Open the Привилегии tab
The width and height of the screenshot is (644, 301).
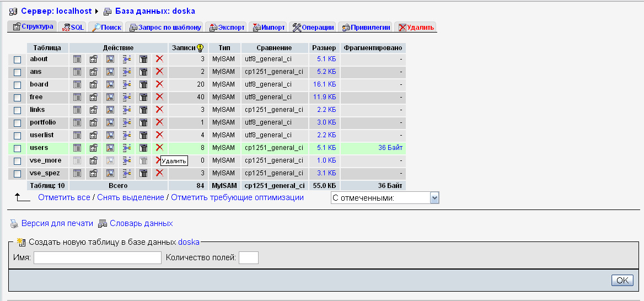point(365,28)
